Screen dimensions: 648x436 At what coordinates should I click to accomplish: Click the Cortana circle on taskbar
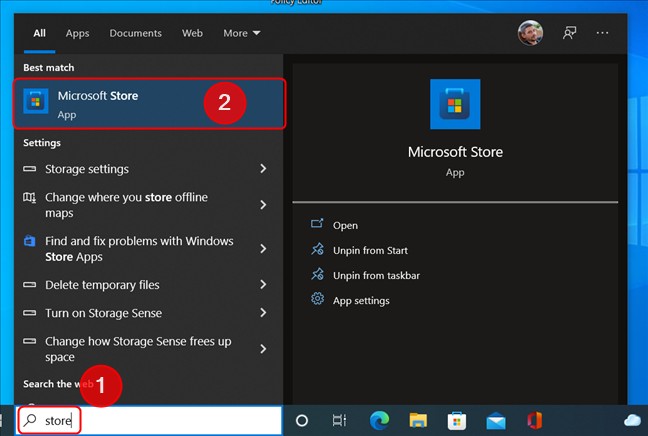coord(302,421)
